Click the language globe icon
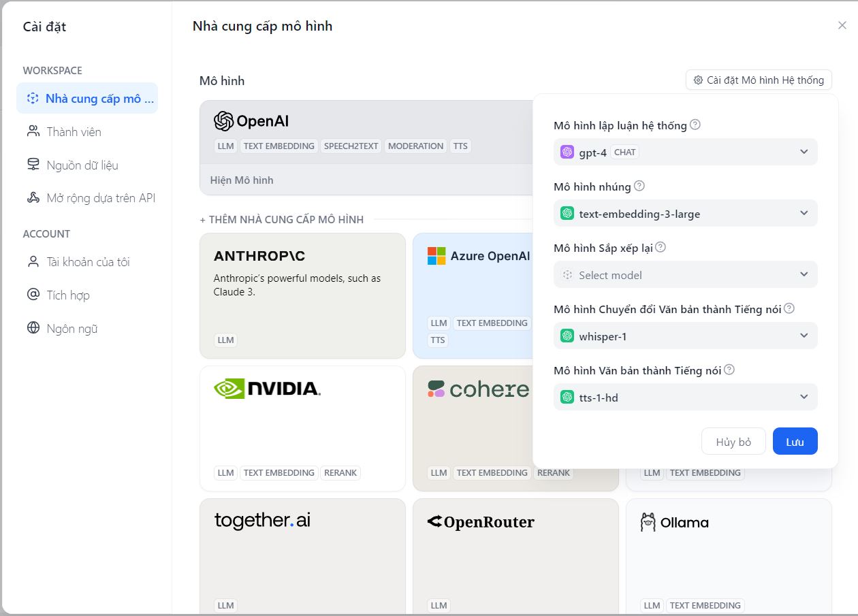858x616 pixels. (33, 328)
